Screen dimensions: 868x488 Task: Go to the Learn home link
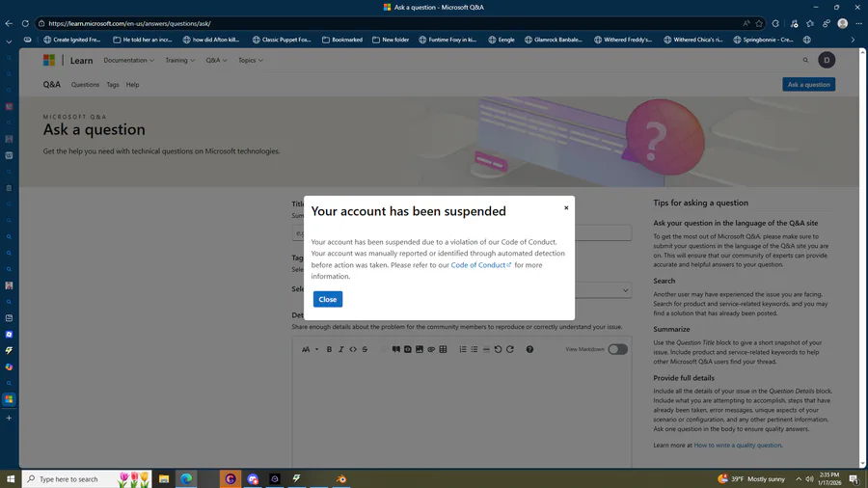tap(81, 61)
